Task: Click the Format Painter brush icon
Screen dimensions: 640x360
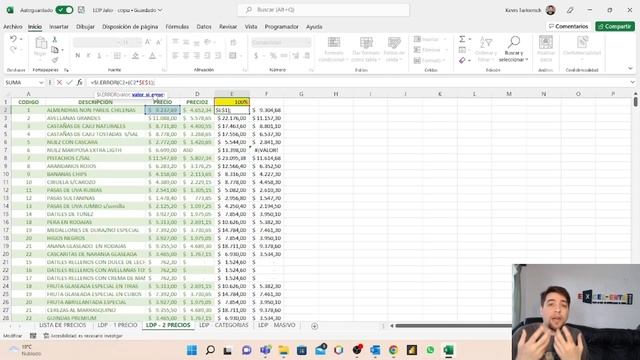Action: [55, 60]
